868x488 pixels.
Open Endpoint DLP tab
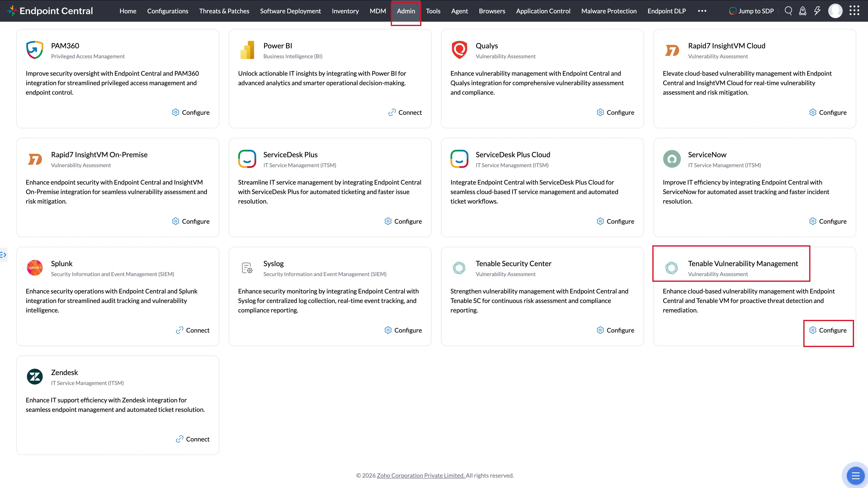(667, 11)
